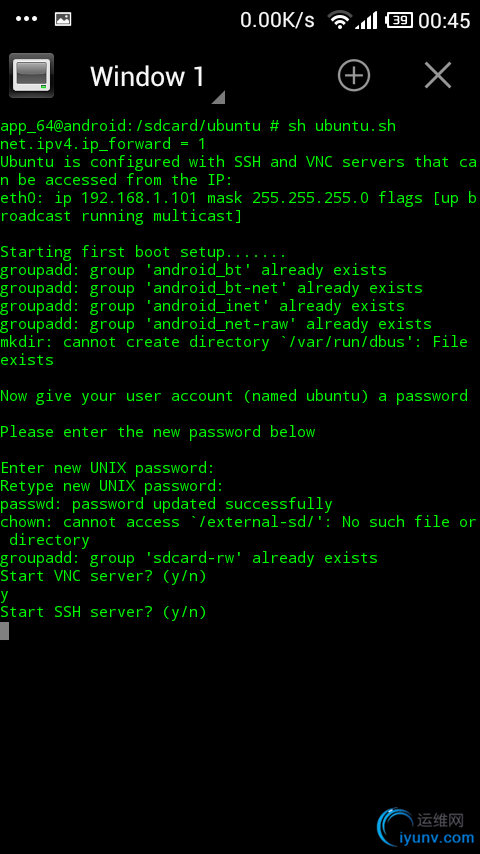Viewport: 480px width, 854px height.
Task: Tap the gray terminal cursor block
Action: (4, 630)
